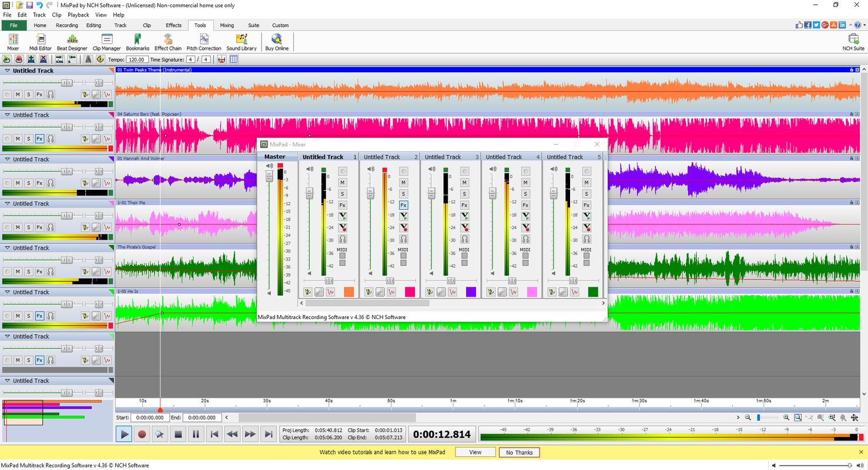
Task: Mute the Hannah And Volmer track
Action: coord(18,183)
